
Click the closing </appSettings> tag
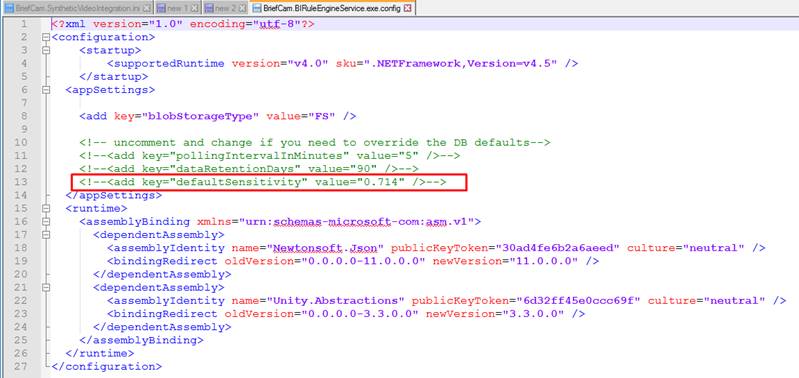114,195
